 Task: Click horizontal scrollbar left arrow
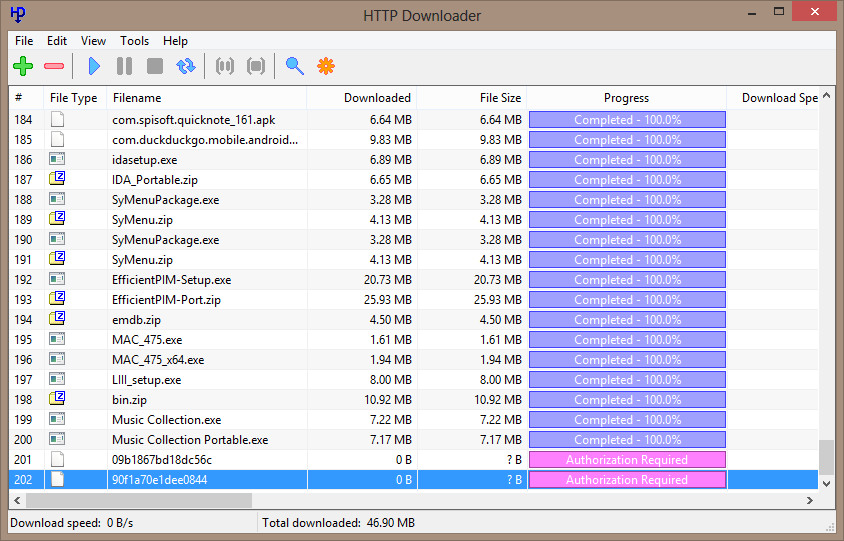point(17,500)
